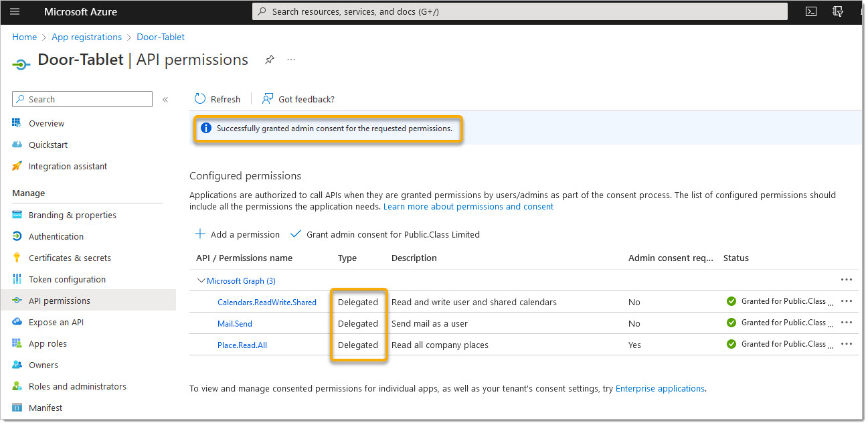This screenshot has height=425, width=868.
Task: Open Enterprise applications link
Action: 660,388
